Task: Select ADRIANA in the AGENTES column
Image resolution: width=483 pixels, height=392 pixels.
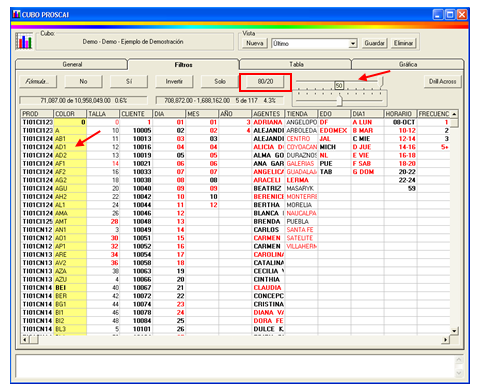Action: [x=268, y=122]
